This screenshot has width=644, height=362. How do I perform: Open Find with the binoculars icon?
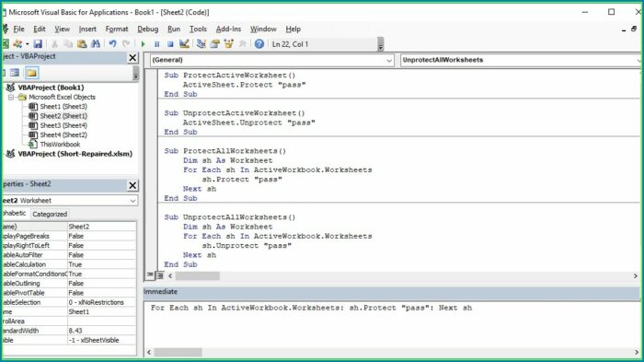point(96,43)
